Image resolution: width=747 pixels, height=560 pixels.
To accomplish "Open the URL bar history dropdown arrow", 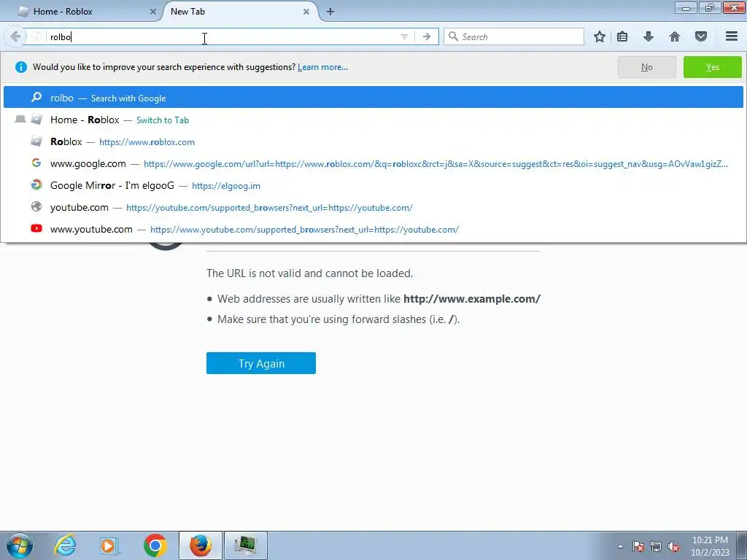I will coord(404,36).
